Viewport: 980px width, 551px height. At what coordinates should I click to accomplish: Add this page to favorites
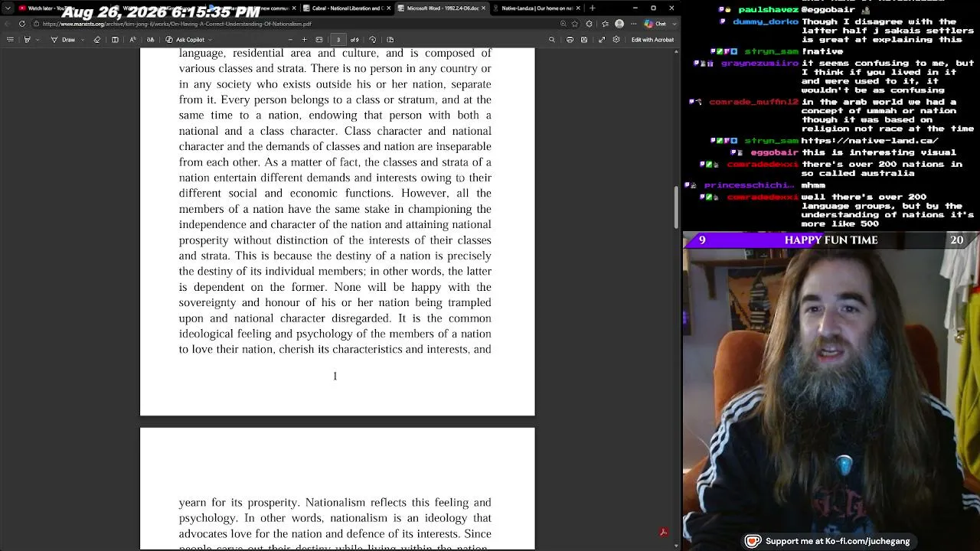tap(575, 24)
